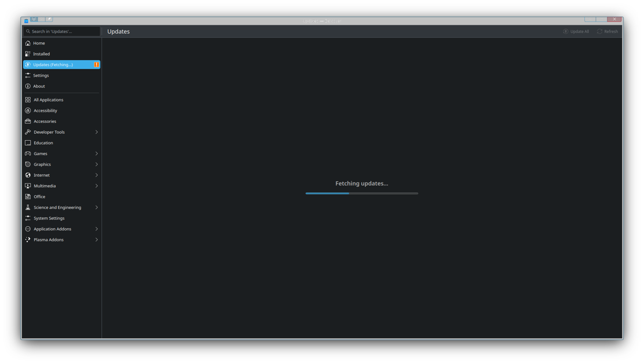The image size is (644, 364).
Task: Click the Refresh button
Action: coord(608,32)
